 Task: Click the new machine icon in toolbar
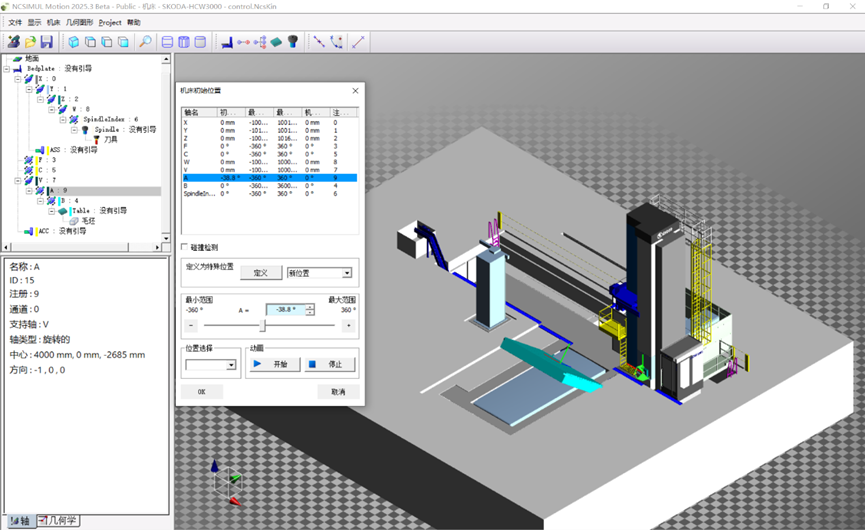click(x=14, y=42)
